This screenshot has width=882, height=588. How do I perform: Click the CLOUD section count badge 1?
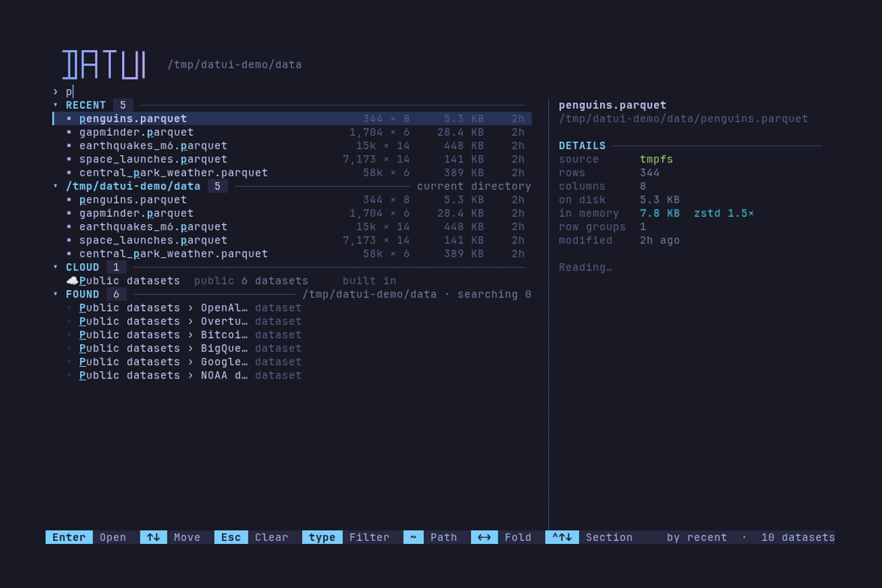[x=116, y=267]
